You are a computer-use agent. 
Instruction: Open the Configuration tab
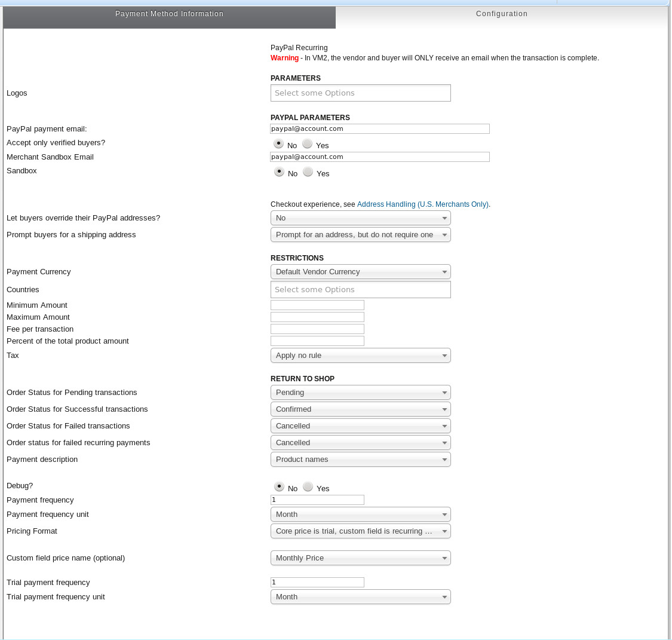(501, 17)
